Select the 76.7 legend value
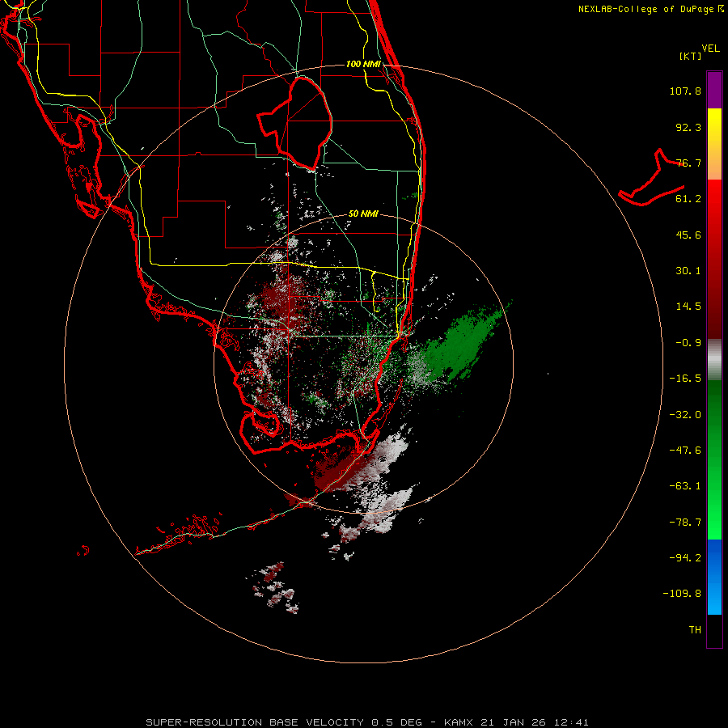The width and height of the screenshot is (728, 728). 688,163
